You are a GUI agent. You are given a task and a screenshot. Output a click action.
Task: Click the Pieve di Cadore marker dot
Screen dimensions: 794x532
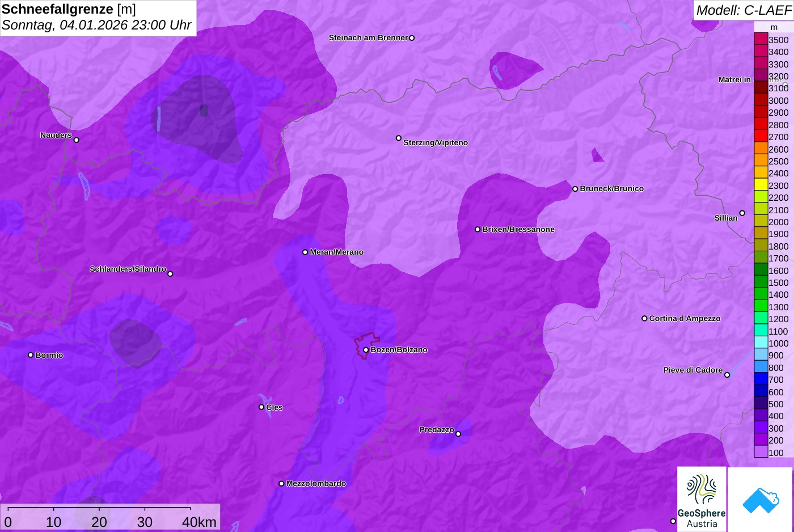tap(727, 375)
